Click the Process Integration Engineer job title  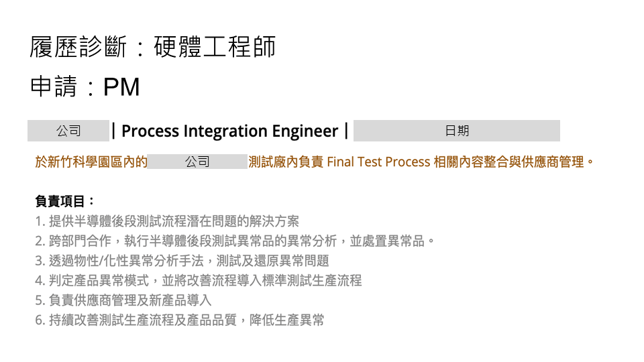click(x=230, y=131)
